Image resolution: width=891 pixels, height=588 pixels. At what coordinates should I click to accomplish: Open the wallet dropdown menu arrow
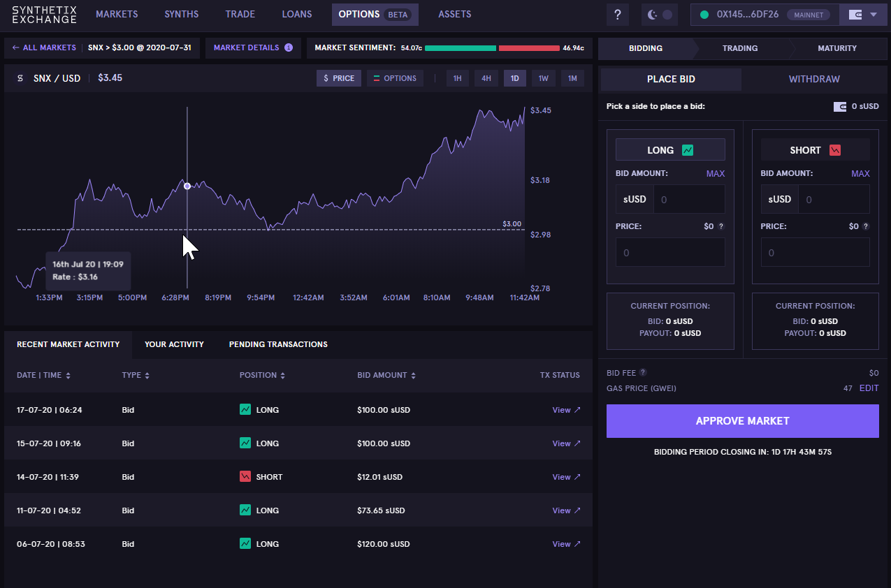pos(874,15)
